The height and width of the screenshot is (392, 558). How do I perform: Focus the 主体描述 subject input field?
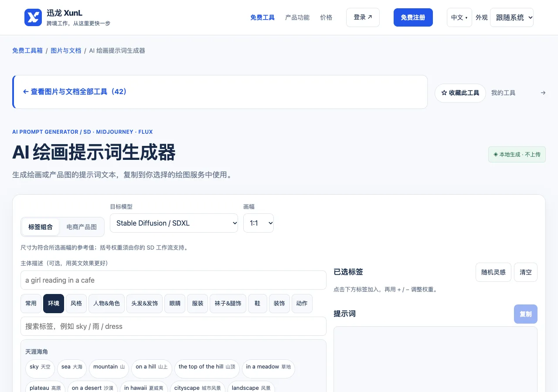[x=174, y=280]
